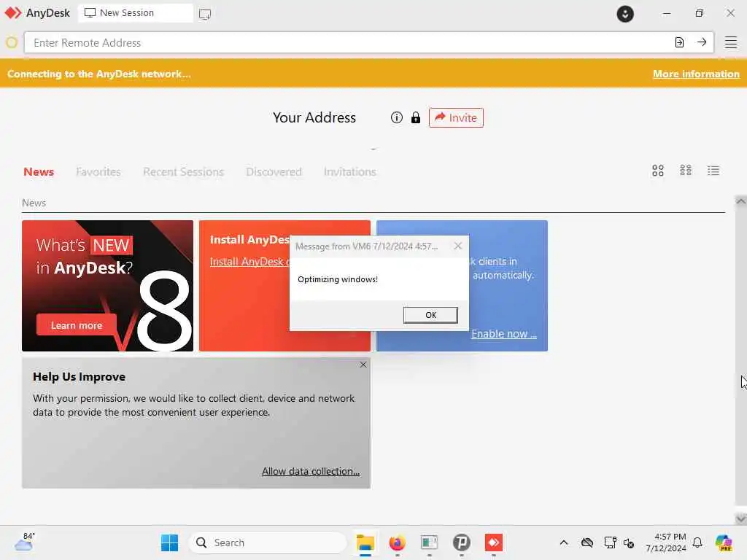Screen dimensions: 747x560
Task: Open the notifications bell
Action: [697, 542]
